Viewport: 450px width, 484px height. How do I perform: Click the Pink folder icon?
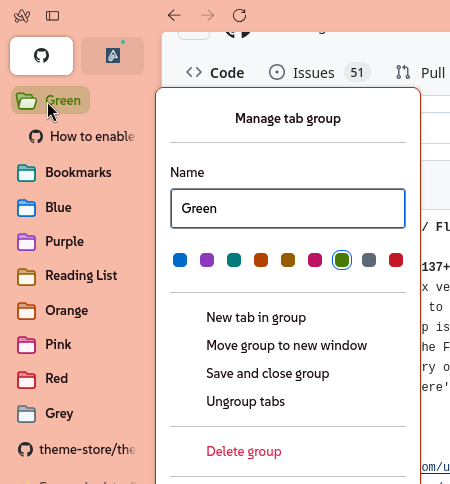(x=26, y=345)
